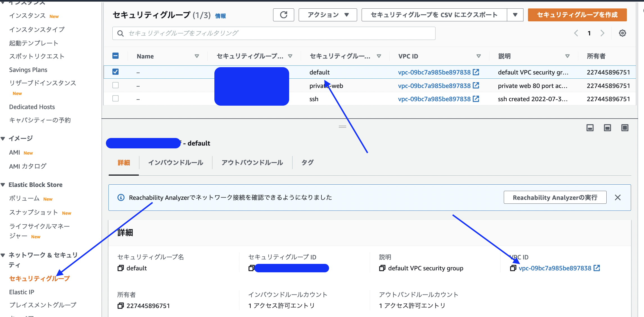Minimize the detail panel with first layout icon
Image resolution: width=644 pixels, height=317 pixels.
click(x=590, y=128)
